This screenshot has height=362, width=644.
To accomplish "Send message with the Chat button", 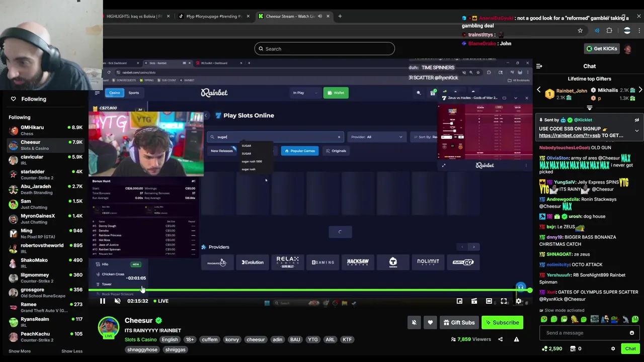I will [630, 348].
